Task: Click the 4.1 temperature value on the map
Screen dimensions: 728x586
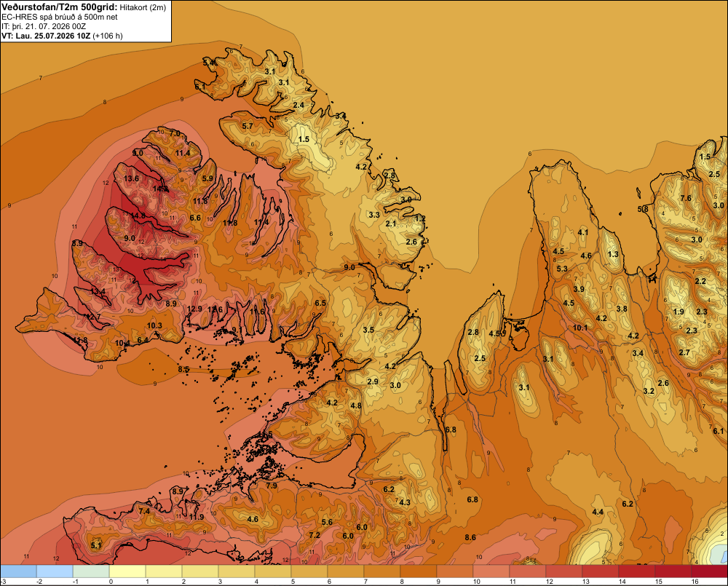Action: (x=583, y=232)
